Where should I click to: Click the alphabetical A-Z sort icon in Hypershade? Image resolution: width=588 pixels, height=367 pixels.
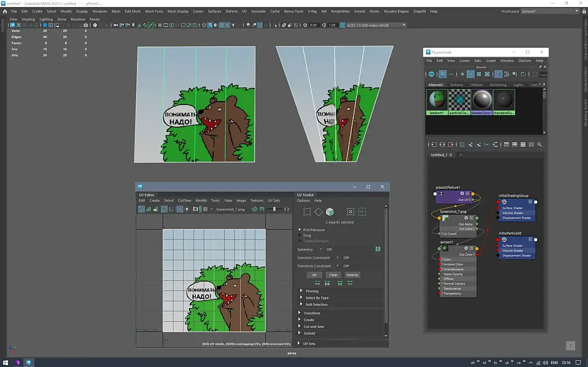pos(498,74)
